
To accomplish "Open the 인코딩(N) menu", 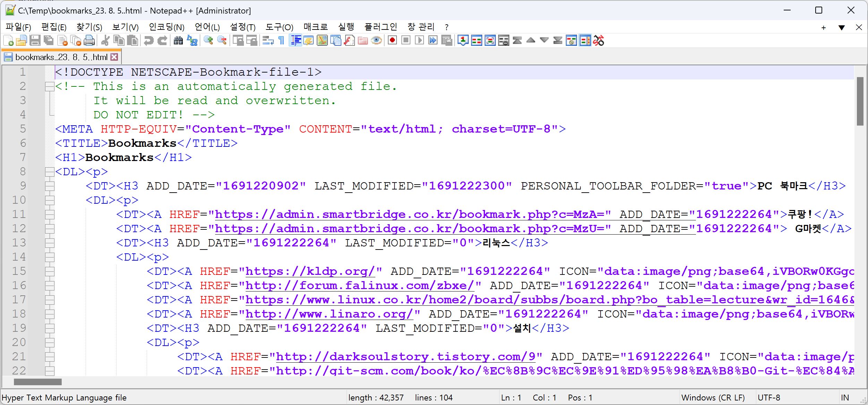I will tap(167, 27).
